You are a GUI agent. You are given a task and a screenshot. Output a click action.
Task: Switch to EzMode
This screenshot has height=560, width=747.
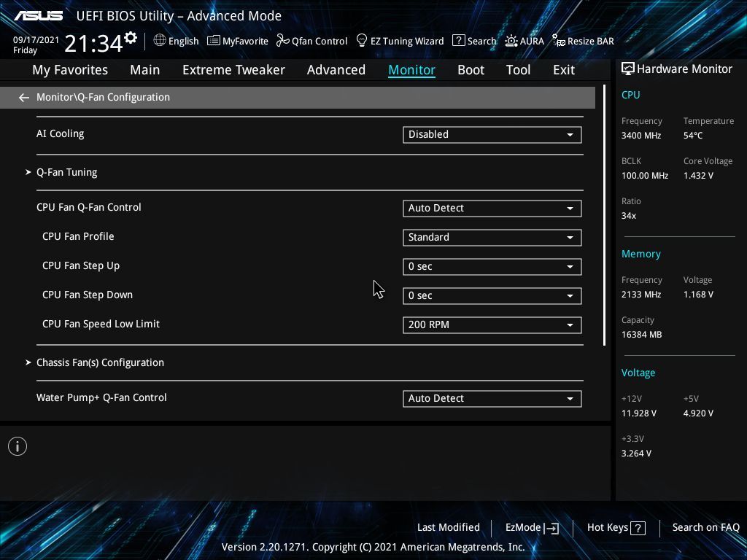pyautogui.click(x=532, y=528)
